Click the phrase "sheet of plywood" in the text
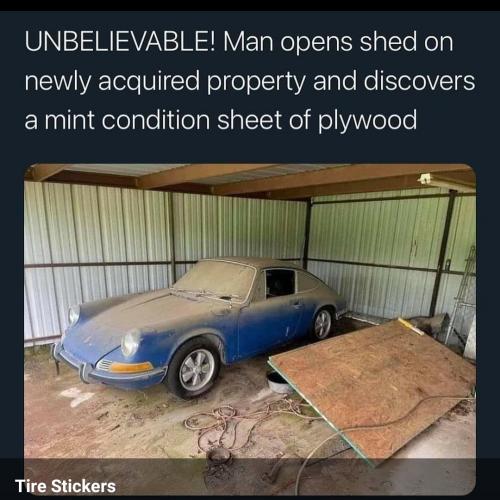The height and width of the screenshot is (500, 500). point(317,120)
